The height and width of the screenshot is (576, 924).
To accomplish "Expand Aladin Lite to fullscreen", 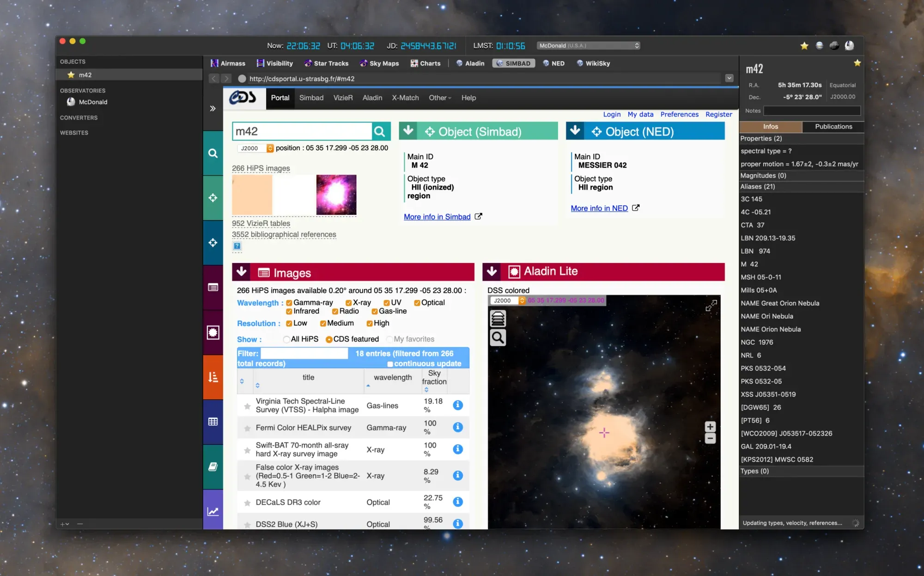I will [711, 306].
